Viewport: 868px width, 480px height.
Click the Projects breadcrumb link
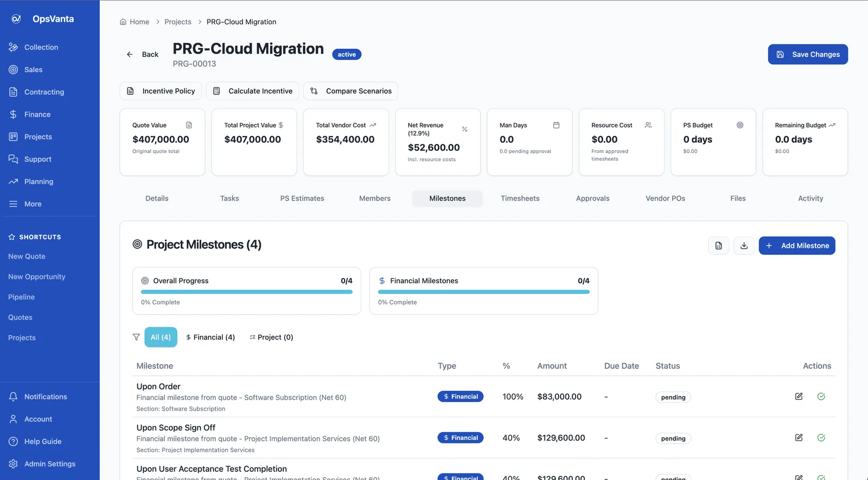click(178, 22)
